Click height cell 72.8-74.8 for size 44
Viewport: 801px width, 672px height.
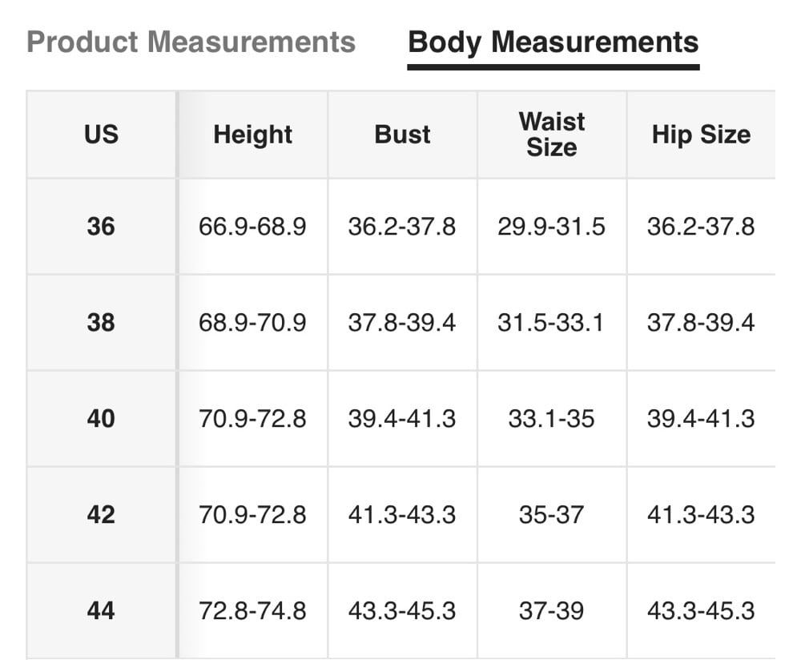tap(252, 611)
